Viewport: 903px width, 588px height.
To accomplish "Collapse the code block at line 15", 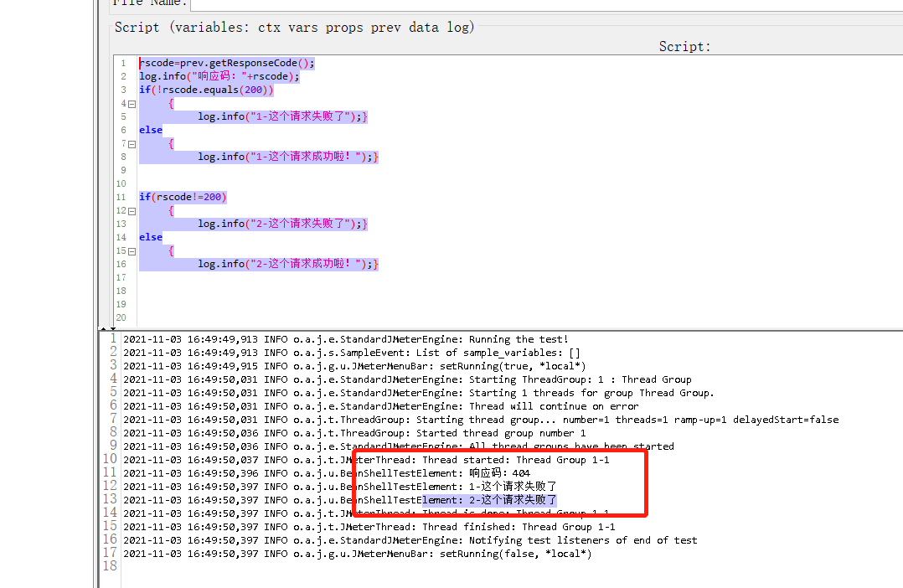I will point(131,250).
